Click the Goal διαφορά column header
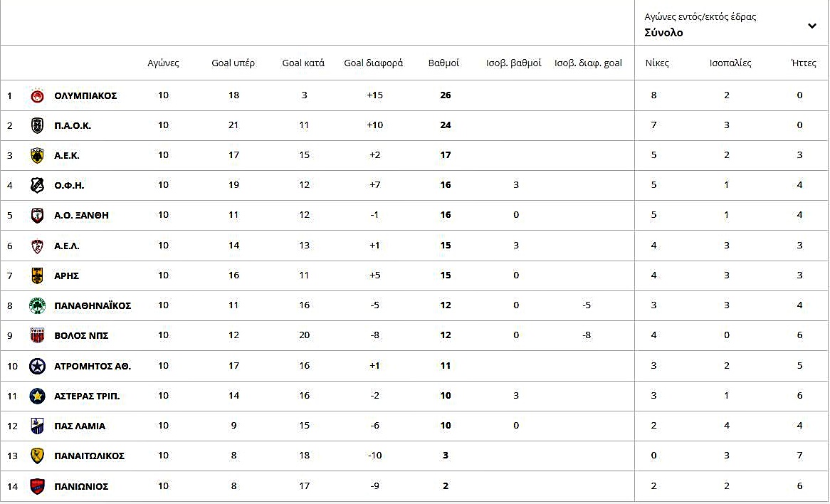This screenshot has width=830, height=504. click(373, 63)
